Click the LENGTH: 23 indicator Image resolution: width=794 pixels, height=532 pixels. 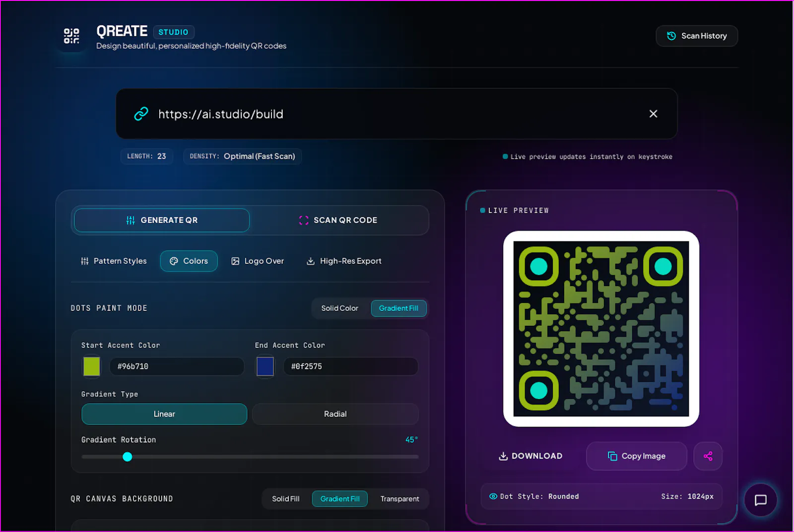pos(147,156)
